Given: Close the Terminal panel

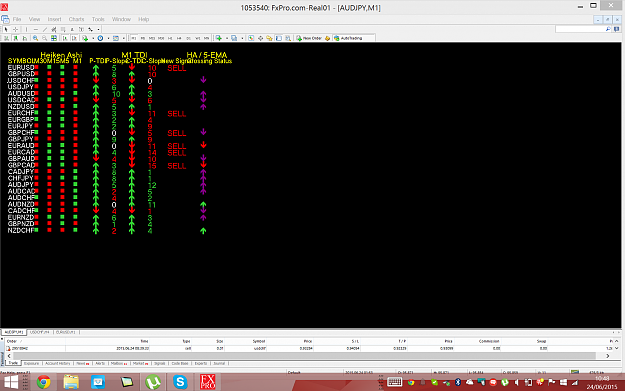Looking at the screenshot, I should 2,339.
